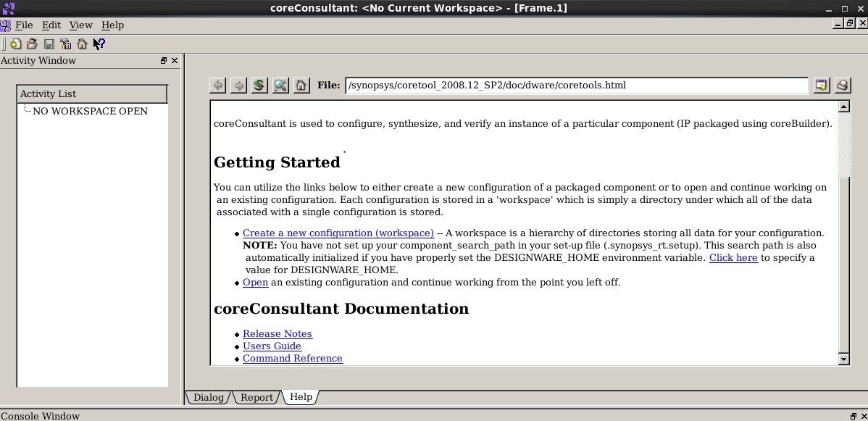This screenshot has height=421, width=868.
Task: Click the help browser forward arrow
Action: pos(238,86)
